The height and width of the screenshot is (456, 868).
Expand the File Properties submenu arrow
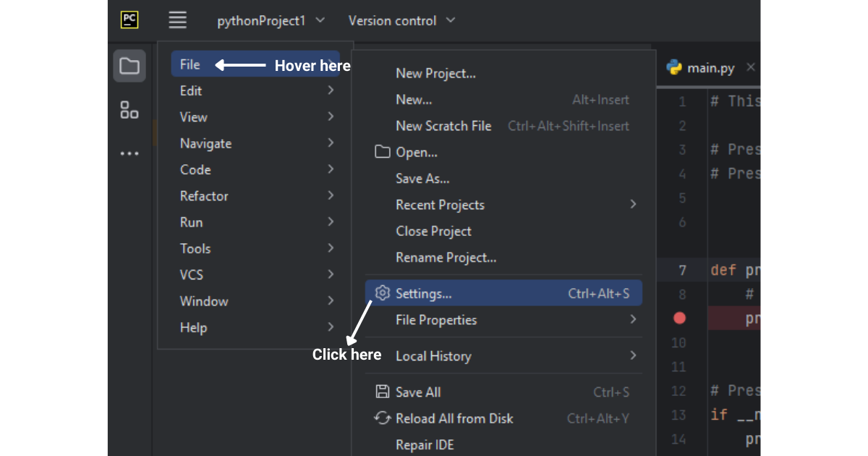633,319
